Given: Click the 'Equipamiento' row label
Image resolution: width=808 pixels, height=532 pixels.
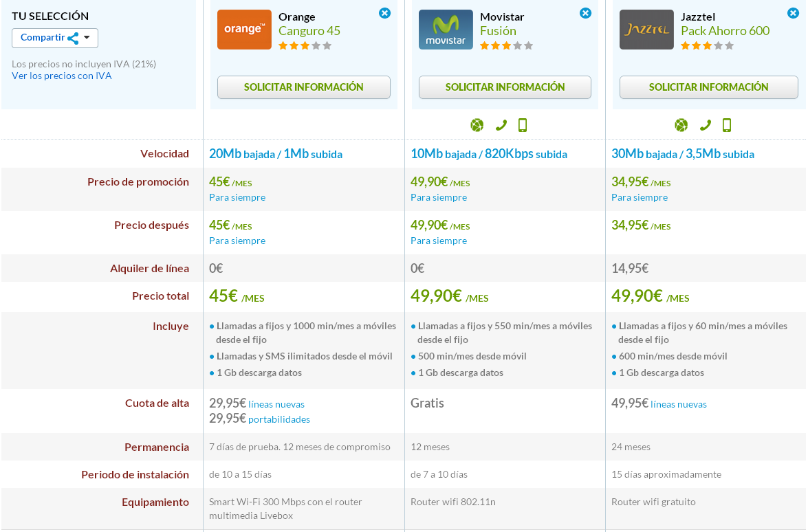Looking at the screenshot, I should tap(155, 502).
